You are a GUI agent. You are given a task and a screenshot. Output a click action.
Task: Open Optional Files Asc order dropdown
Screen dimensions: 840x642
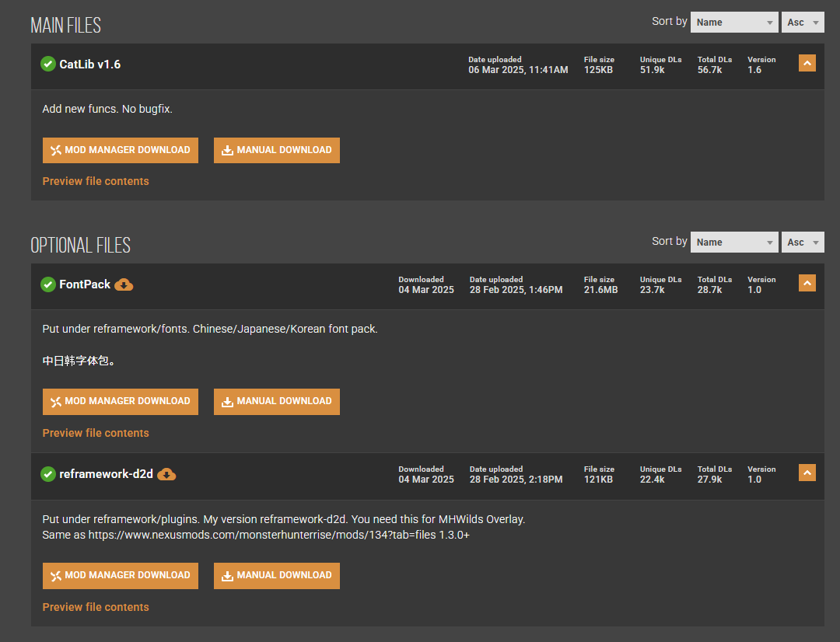click(x=803, y=242)
